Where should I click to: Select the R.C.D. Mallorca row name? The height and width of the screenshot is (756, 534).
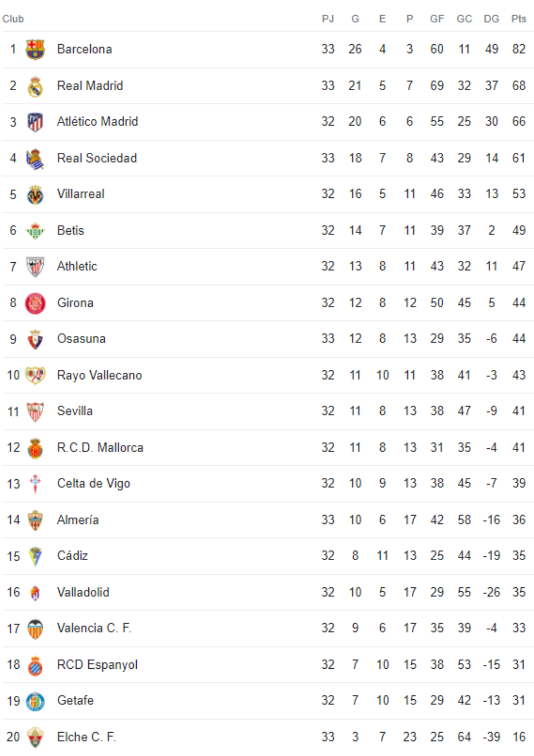[x=100, y=447]
